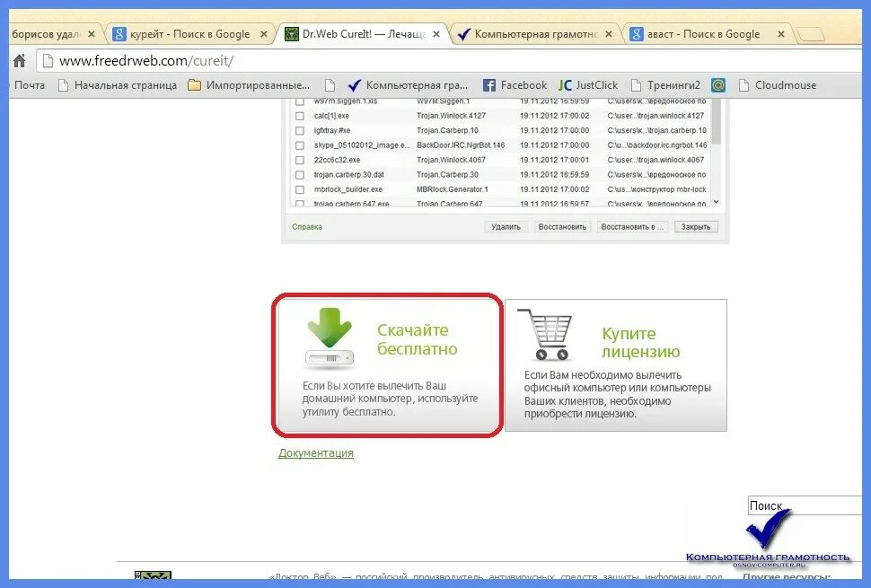This screenshot has width=871, height=588.
Task: Switch to the Dr.Web CureIt! tab
Action: [x=364, y=34]
